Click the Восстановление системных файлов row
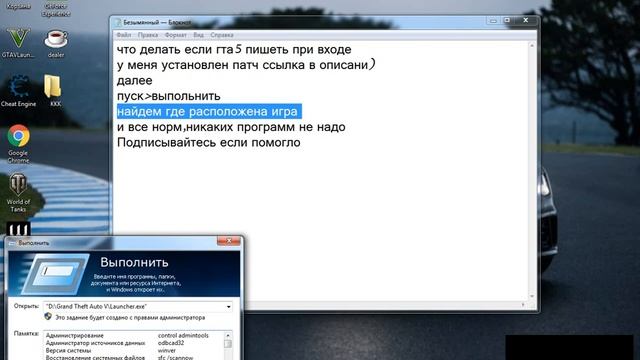The image size is (640, 360). point(134,357)
